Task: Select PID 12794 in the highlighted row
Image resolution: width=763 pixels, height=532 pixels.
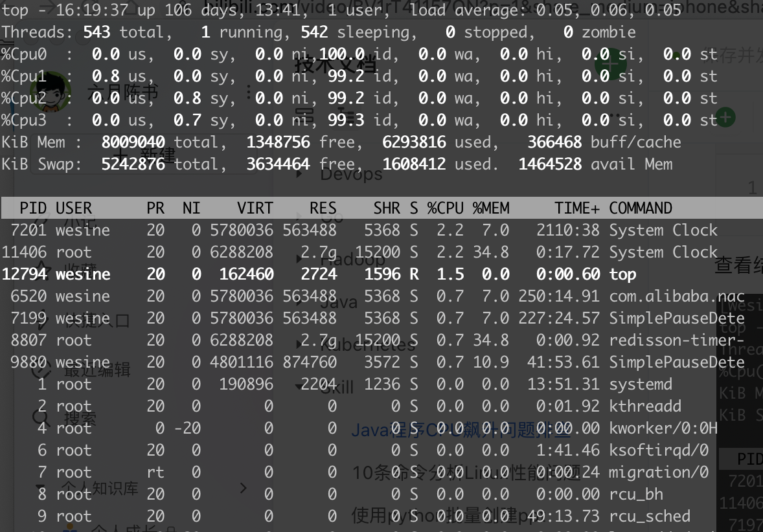Action: click(25, 274)
